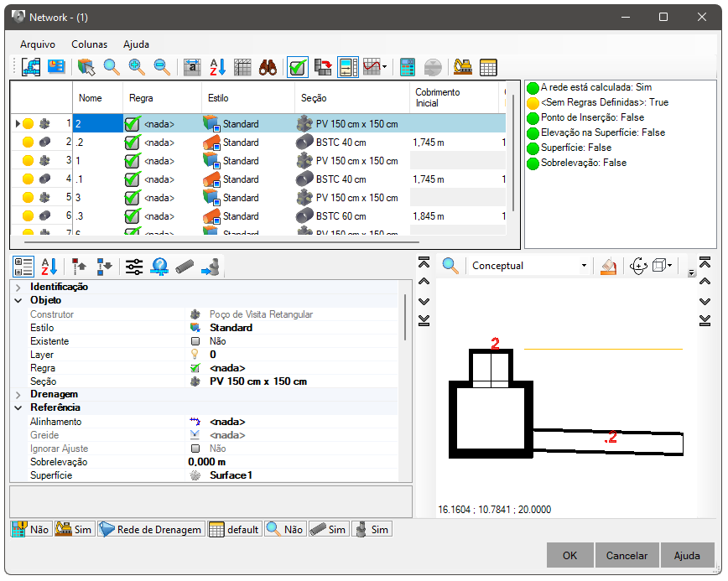Click the yellow status dot in row 2
The image size is (728, 581).
click(x=28, y=142)
